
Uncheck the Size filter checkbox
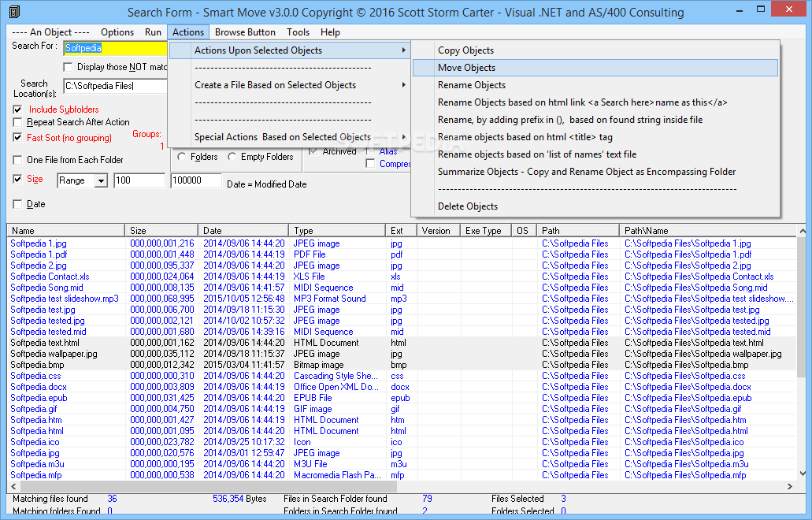[17, 179]
